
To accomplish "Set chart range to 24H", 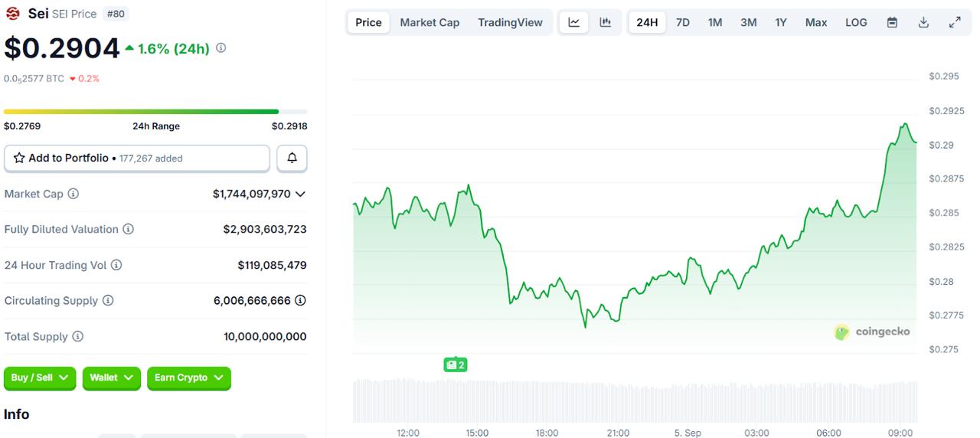I will [647, 22].
